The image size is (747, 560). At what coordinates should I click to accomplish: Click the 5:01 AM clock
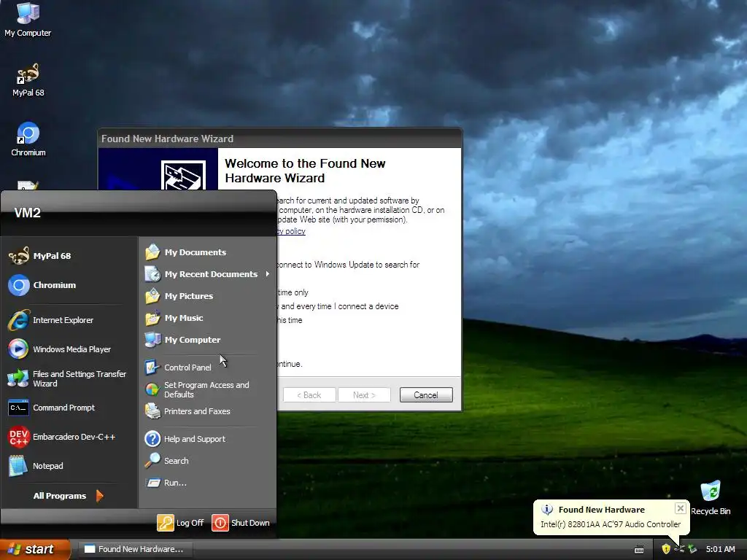pyautogui.click(x=720, y=549)
